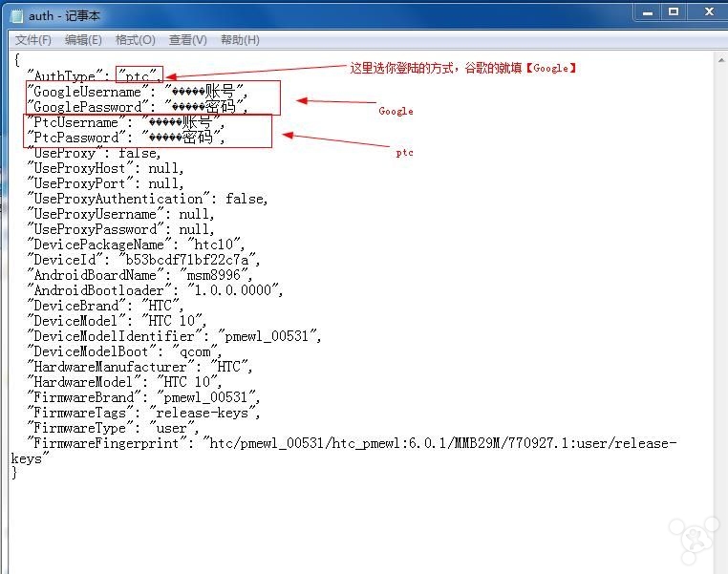The width and height of the screenshot is (728, 574).
Task: Click the "FirmwareTags" release-keys line
Action: point(143,413)
